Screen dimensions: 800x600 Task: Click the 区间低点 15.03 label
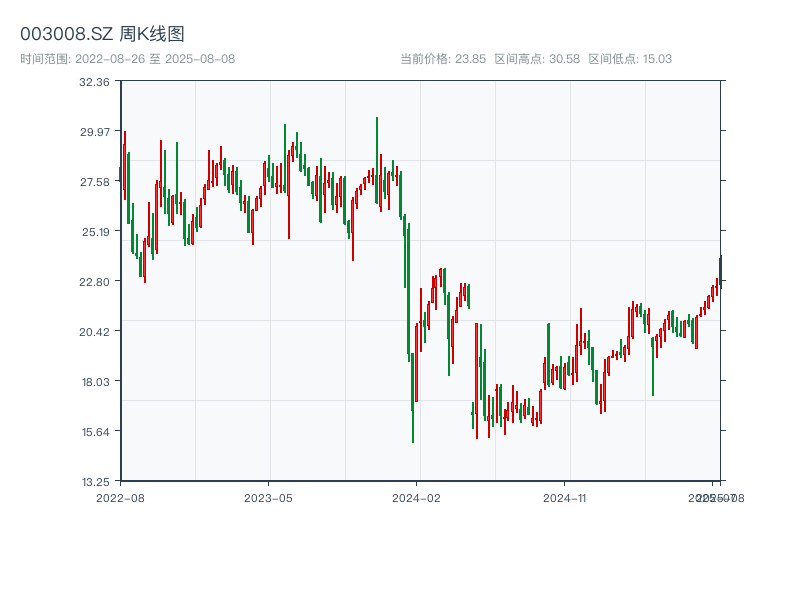[630, 59]
